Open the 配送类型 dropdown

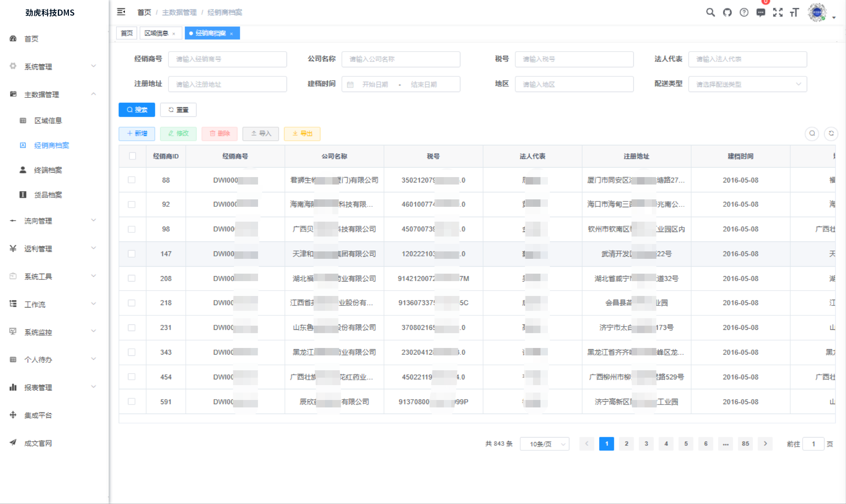point(747,84)
